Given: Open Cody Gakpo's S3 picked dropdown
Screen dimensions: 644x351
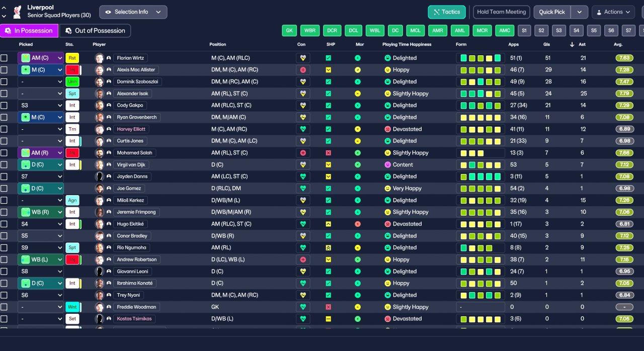Looking at the screenshot, I should [41, 106].
